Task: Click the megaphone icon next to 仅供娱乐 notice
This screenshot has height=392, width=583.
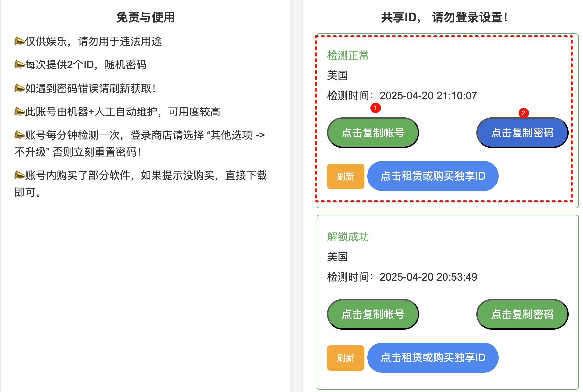Action: coord(19,41)
